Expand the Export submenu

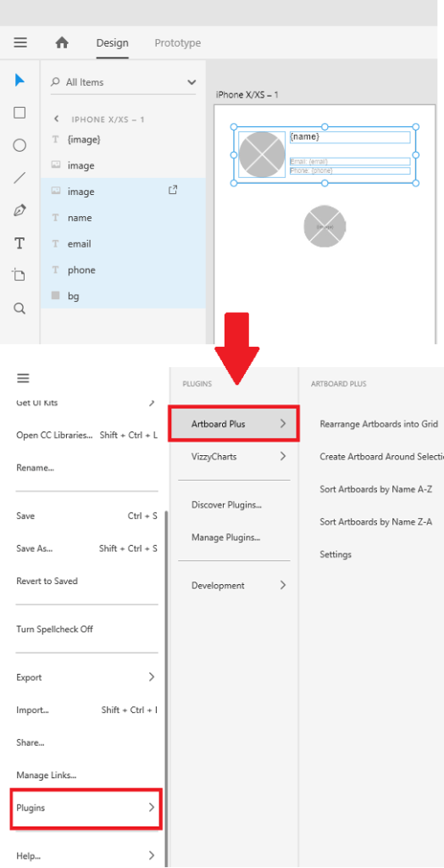point(87,677)
